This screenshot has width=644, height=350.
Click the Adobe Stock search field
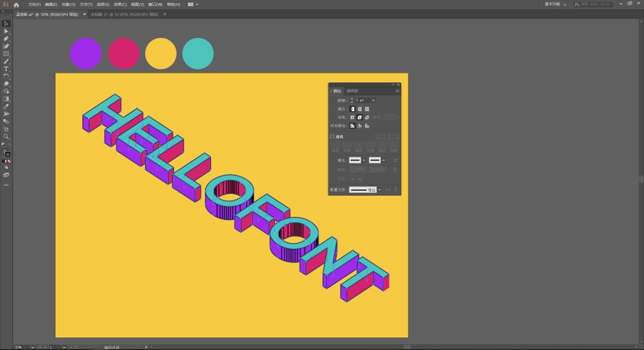coord(596,4)
